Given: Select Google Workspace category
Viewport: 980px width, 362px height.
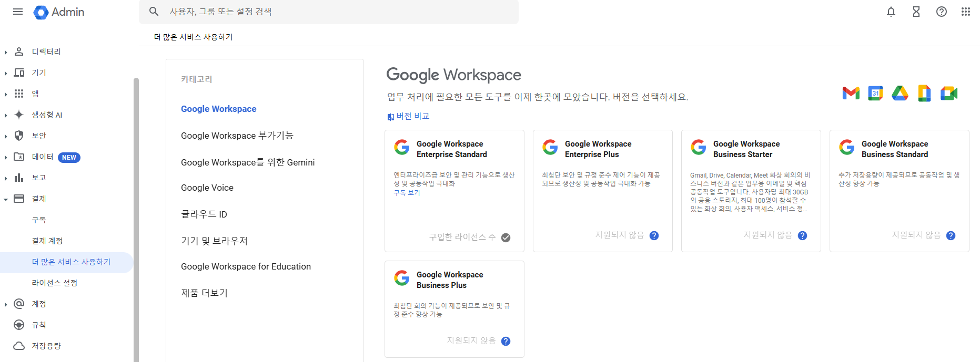Looking at the screenshot, I should 219,109.
